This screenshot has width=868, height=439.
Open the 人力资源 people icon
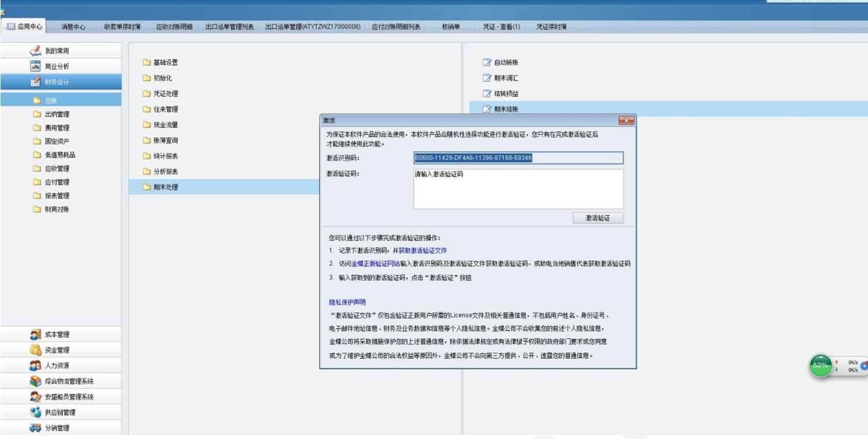tap(35, 366)
